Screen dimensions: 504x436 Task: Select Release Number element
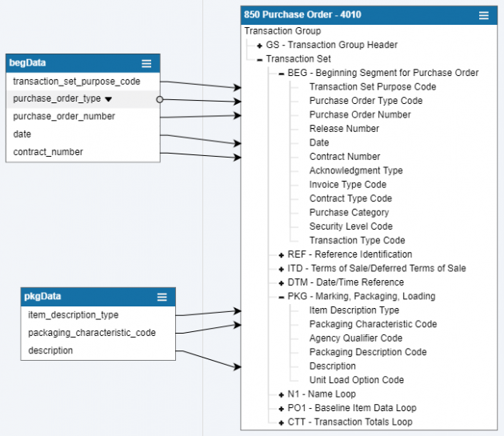coord(344,129)
